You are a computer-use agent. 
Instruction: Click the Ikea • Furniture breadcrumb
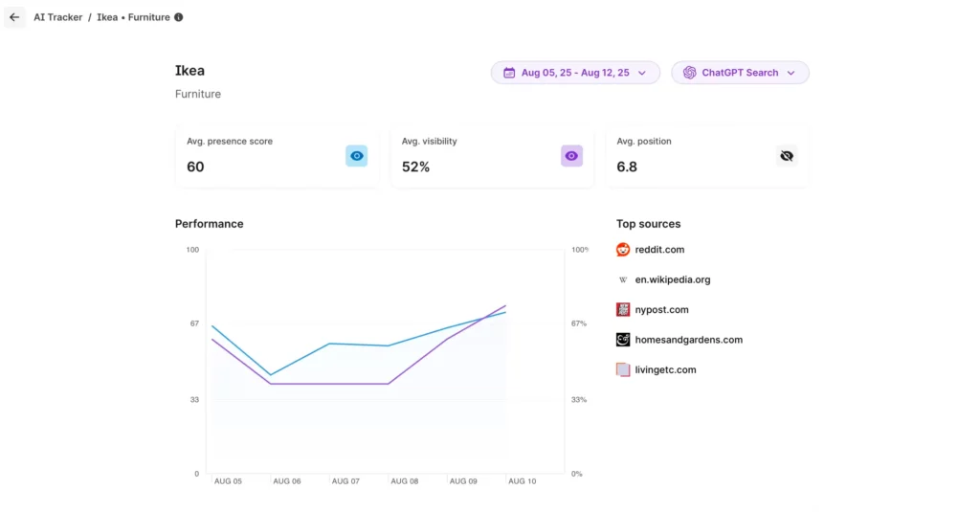(133, 17)
